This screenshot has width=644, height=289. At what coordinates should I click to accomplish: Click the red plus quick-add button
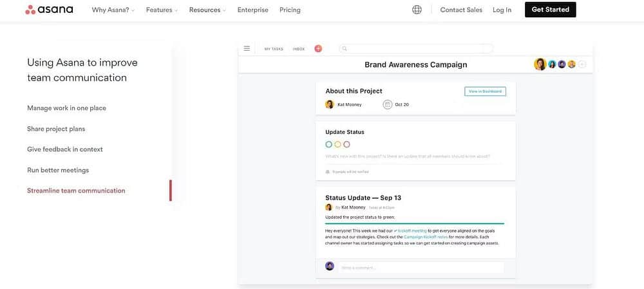coord(318,48)
